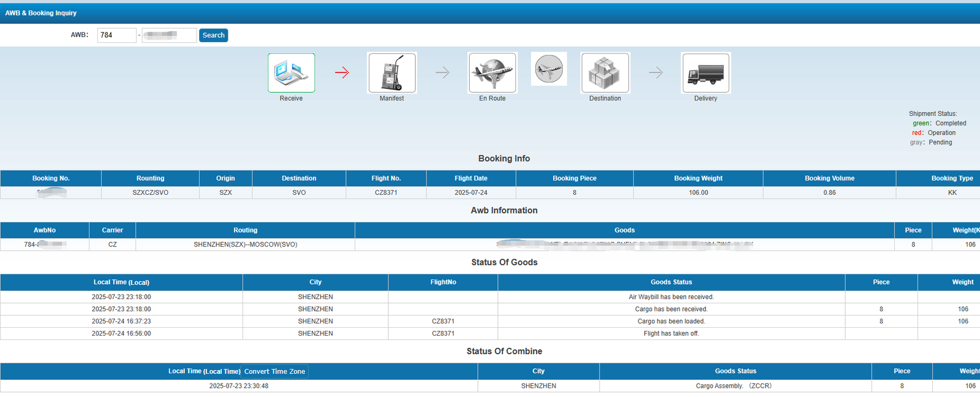Click the Manifest hand truck icon
The image size is (980, 397).
click(392, 73)
